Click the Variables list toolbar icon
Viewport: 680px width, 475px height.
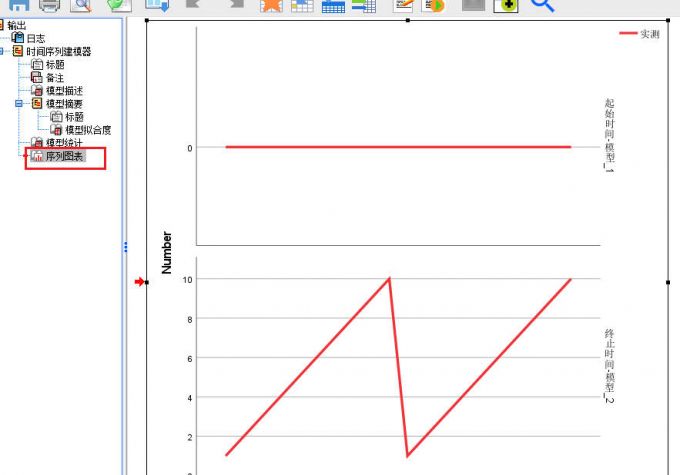[x=364, y=6]
